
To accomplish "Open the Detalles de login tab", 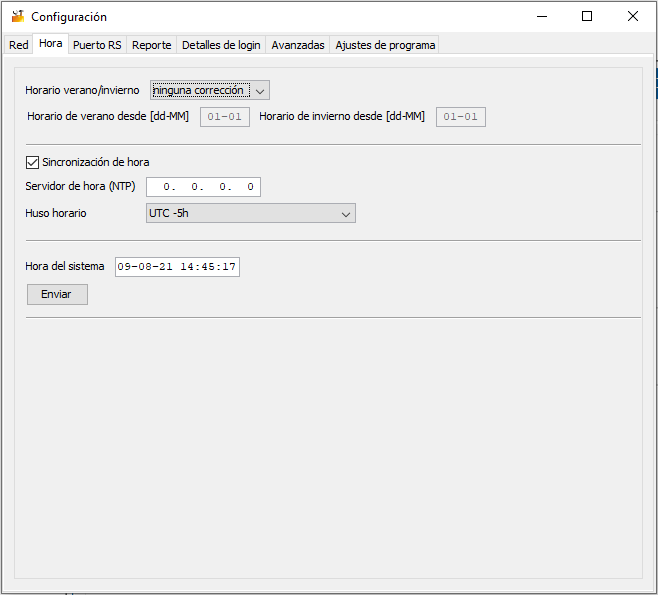I will [221, 45].
